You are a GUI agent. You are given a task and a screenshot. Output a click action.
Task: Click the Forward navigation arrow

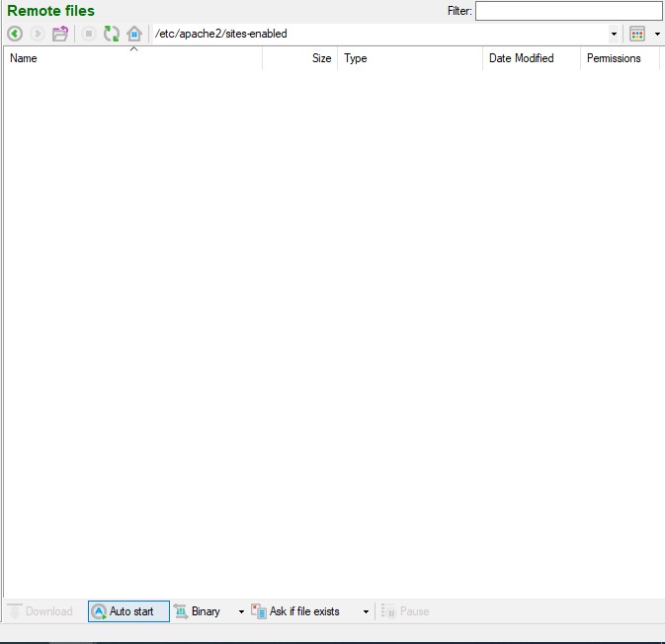[x=38, y=34]
